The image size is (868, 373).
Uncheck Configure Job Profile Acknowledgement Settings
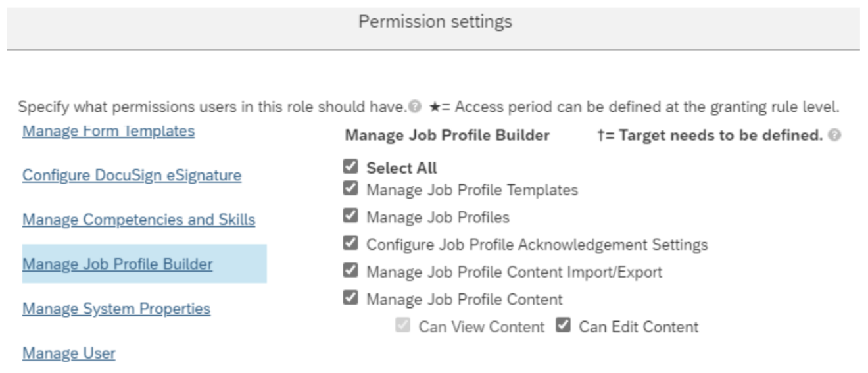click(x=350, y=243)
